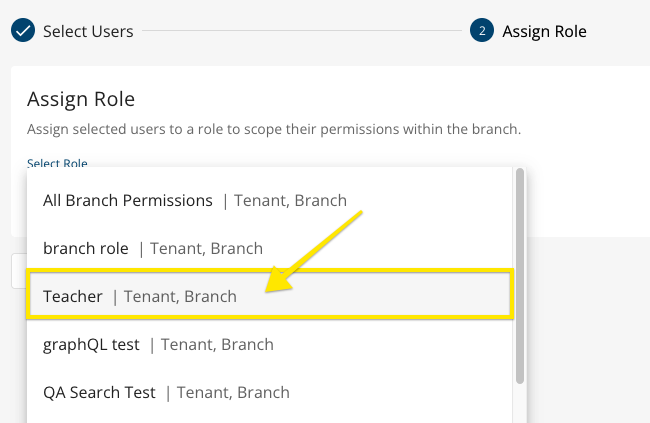The height and width of the screenshot is (423, 650).
Task: Click the role list scrollbar thumb
Action: [520, 276]
